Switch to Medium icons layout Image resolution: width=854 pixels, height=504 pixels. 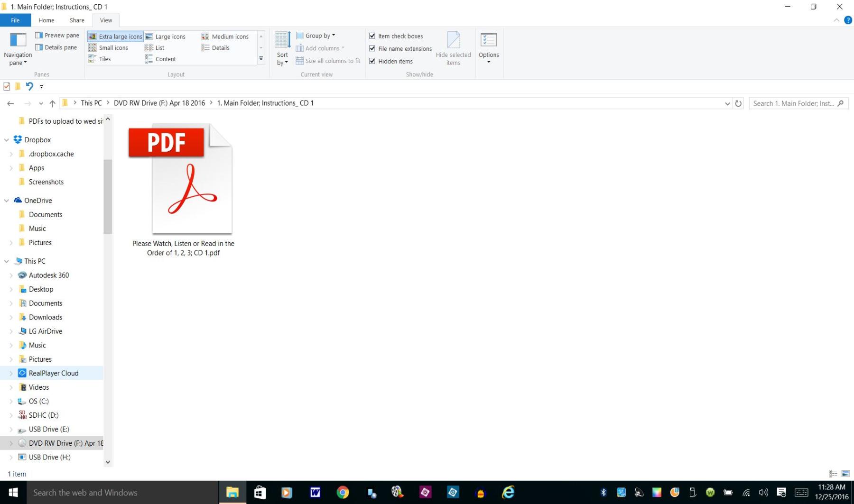(x=225, y=37)
